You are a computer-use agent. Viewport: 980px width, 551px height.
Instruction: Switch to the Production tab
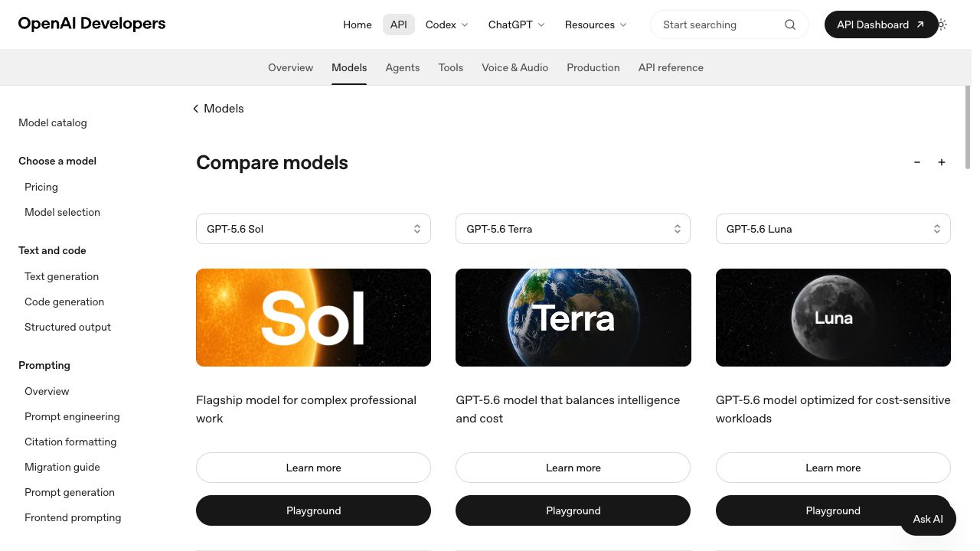[x=593, y=67]
